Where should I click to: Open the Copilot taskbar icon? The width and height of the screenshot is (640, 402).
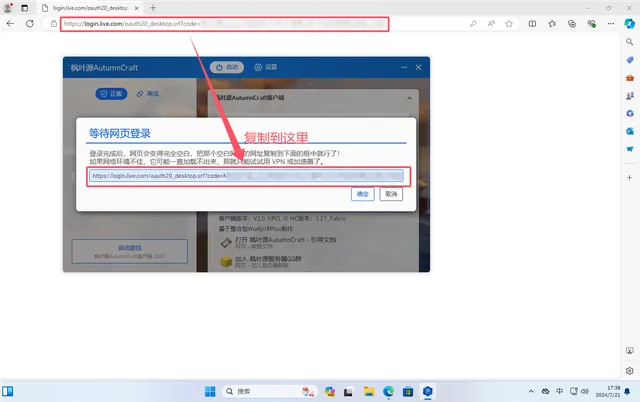(x=330, y=391)
